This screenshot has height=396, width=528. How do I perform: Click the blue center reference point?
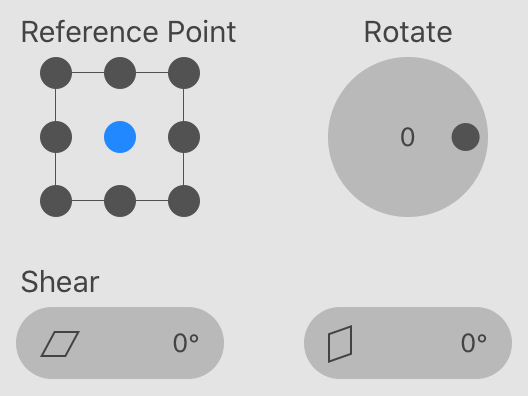120,137
